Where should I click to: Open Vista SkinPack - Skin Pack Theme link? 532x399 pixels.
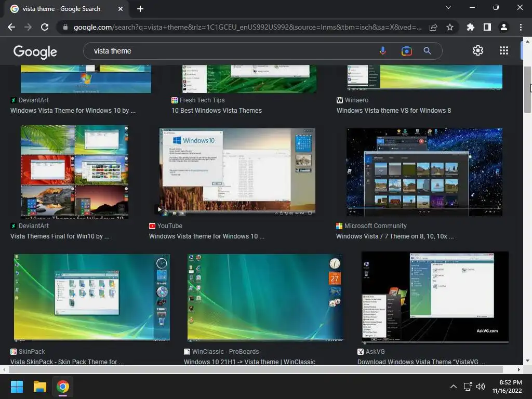click(x=67, y=362)
